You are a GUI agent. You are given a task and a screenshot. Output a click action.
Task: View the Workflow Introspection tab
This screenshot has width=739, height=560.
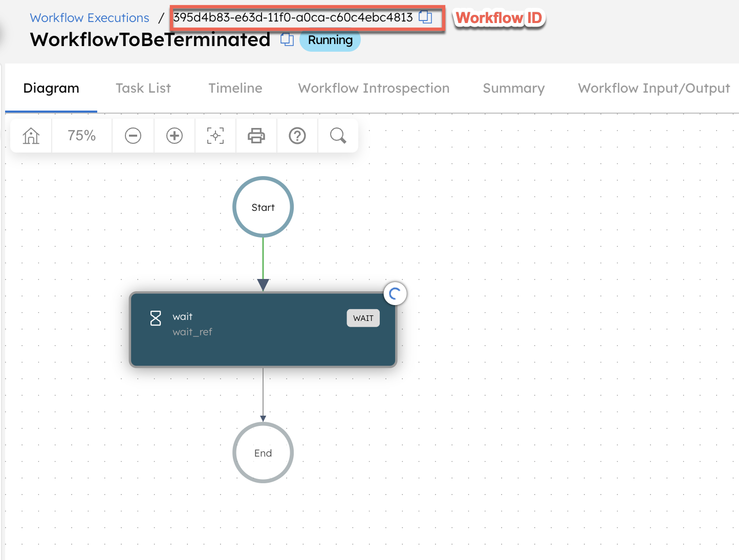coord(373,88)
